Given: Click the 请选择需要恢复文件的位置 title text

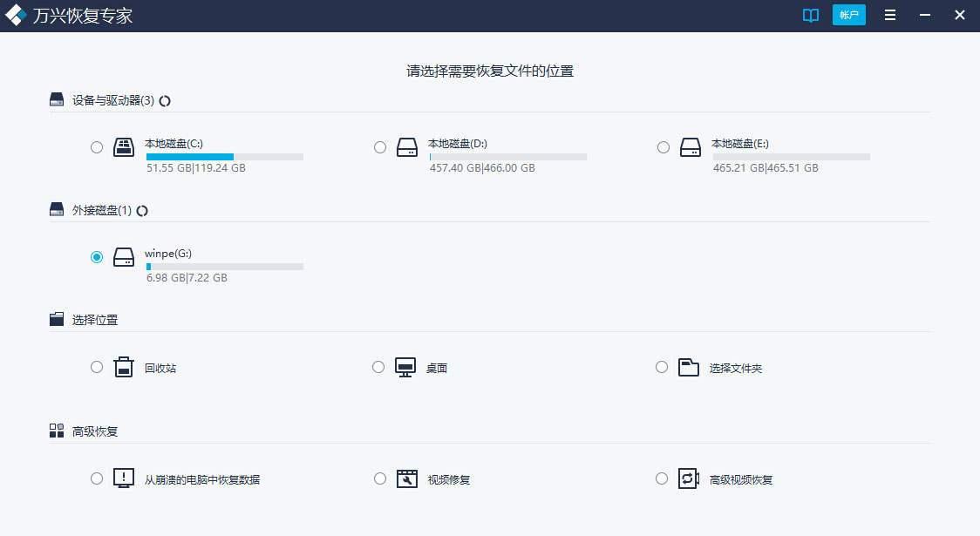Looking at the screenshot, I should point(490,71).
